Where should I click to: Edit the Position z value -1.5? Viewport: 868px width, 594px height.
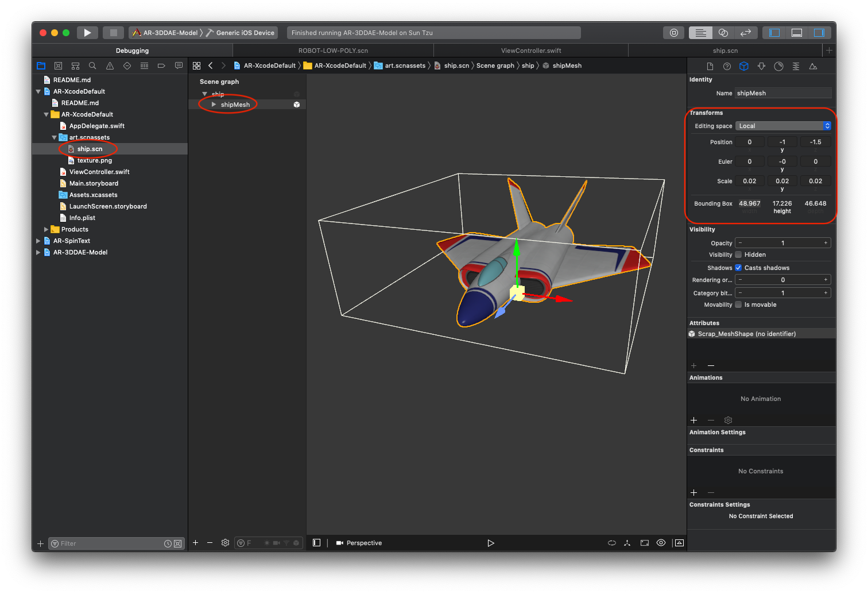click(x=815, y=142)
